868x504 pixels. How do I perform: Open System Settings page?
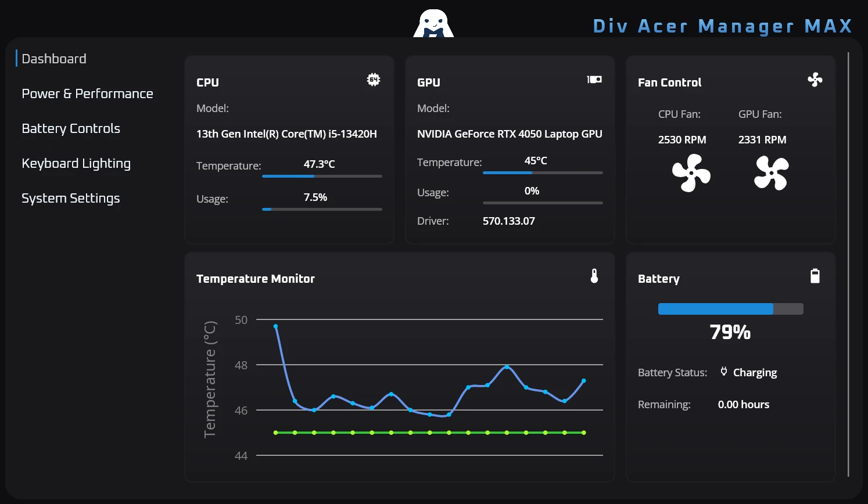point(71,198)
